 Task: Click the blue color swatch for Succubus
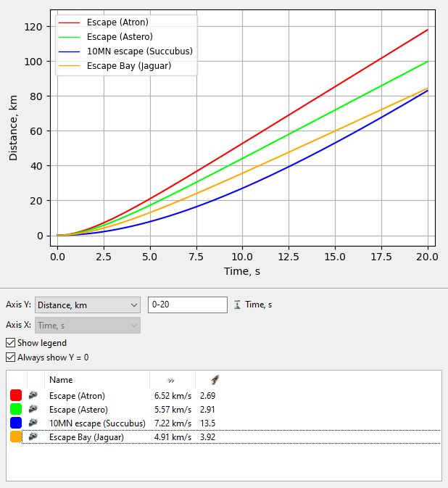(x=16, y=423)
